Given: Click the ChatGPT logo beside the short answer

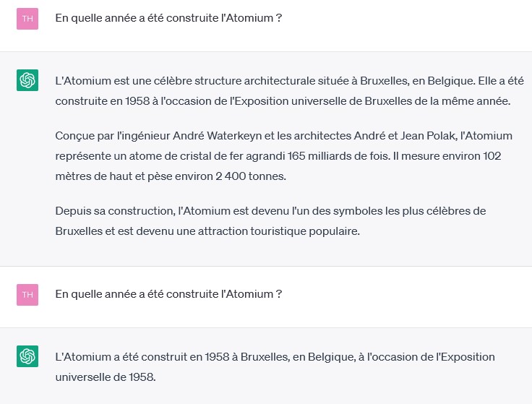Looking at the screenshot, I should click(x=27, y=356).
